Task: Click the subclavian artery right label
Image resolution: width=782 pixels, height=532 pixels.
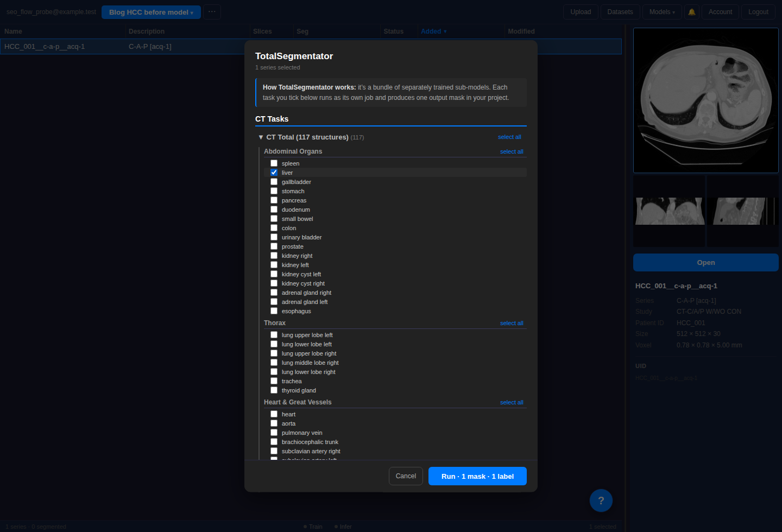Action: coord(311,451)
